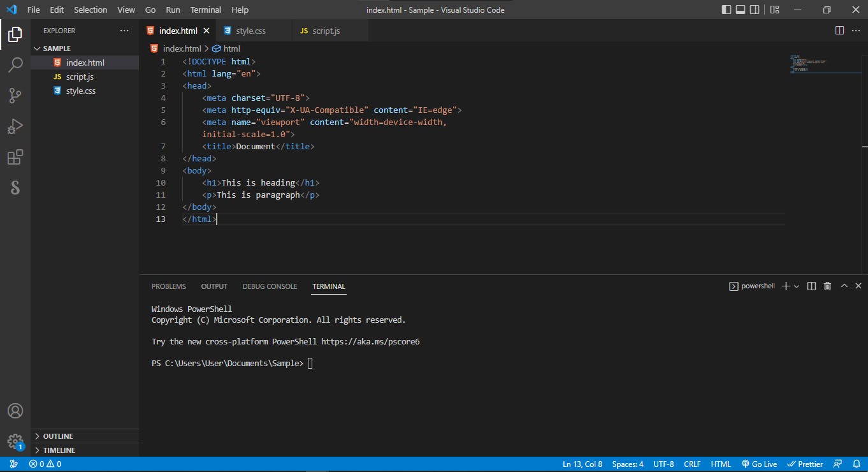
Task: Close the index.html editor tab
Action: (206, 31)
